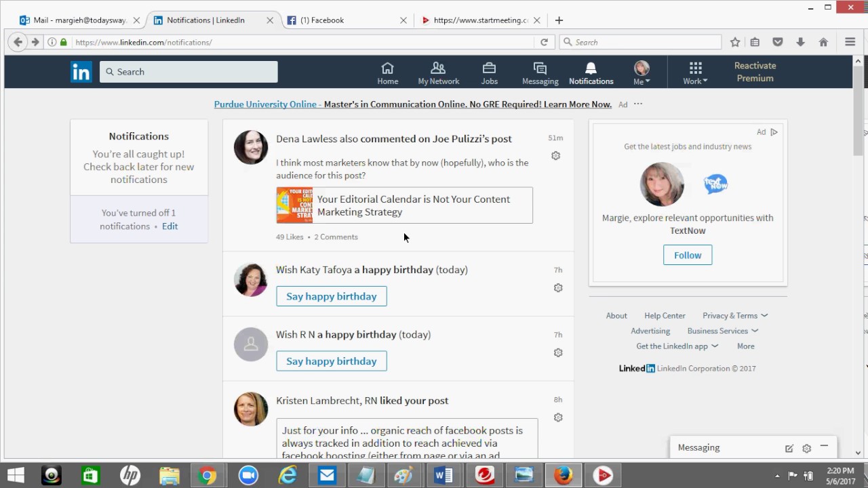Open the Firefox hamburger menu

pyautogui.click(x=850, y=42)
